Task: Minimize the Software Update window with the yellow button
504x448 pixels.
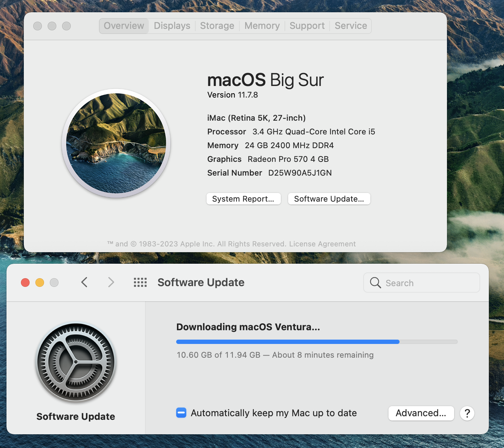Action: 40,283
